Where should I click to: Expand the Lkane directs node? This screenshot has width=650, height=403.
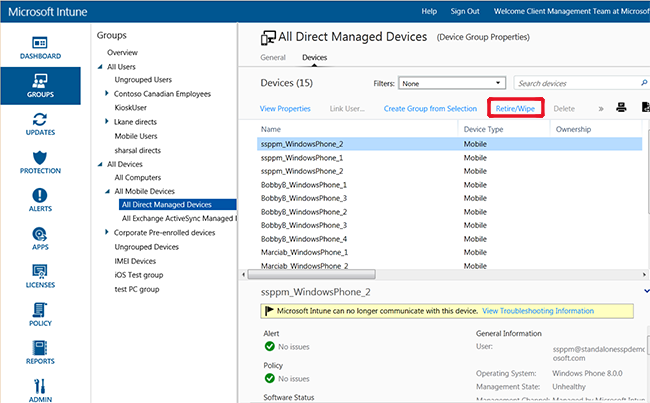107,121
